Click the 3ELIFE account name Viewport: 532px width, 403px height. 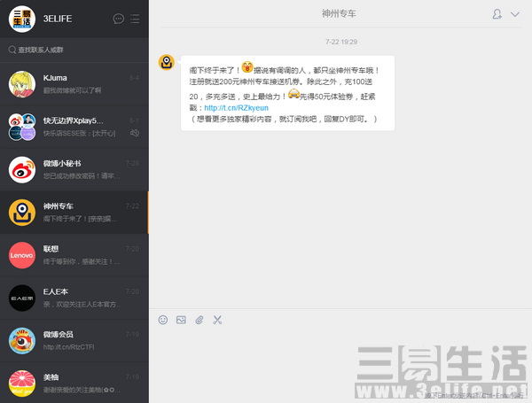(x=58, y=19)
